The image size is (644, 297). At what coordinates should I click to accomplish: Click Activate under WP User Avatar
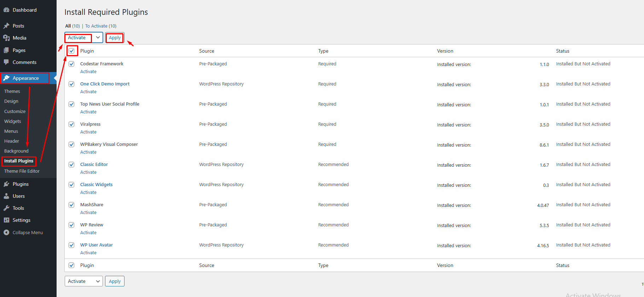click(x=88, y=253)
